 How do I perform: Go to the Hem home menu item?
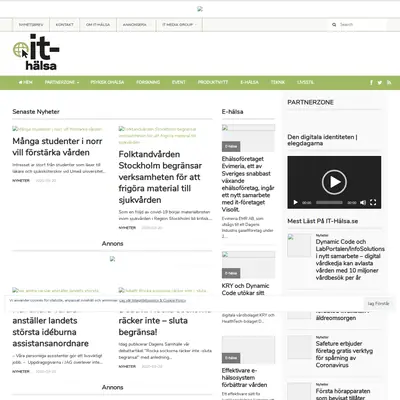[26, 82]
